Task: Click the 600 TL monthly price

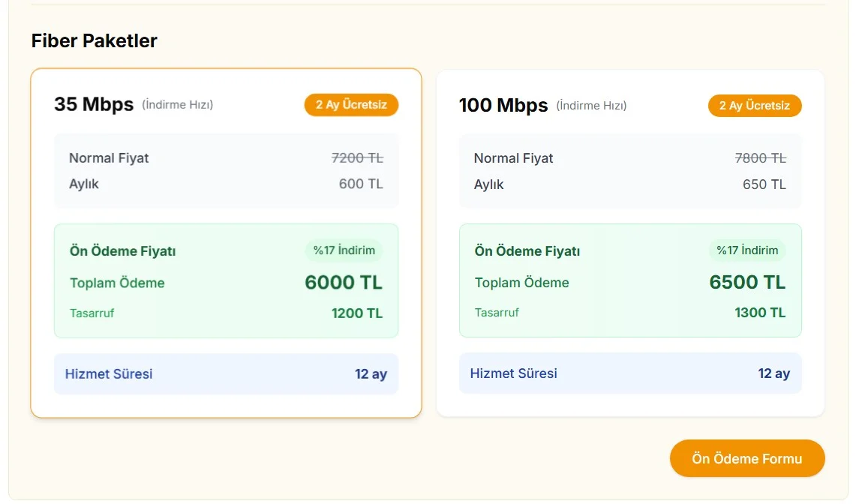Action: [x=361, y=184]
